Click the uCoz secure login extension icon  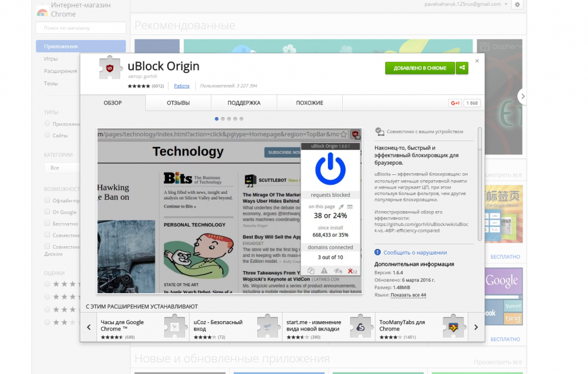pyautogui.click(x=268, y=327)
